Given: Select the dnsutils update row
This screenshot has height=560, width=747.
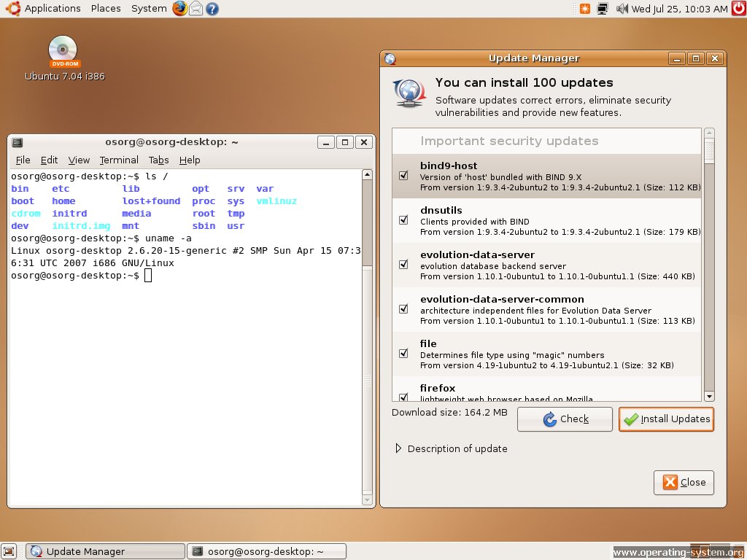Looking at the screenshot, I should pyautogui.click(x=546, y=220).
